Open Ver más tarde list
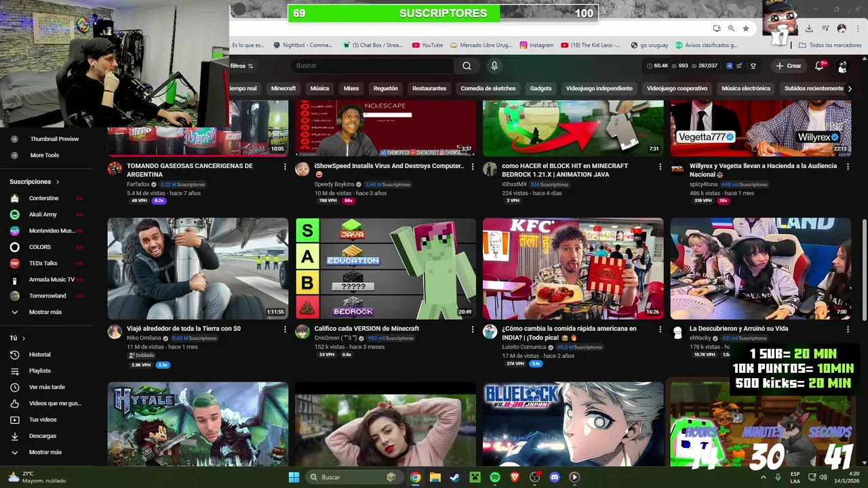 coord(46,387)
